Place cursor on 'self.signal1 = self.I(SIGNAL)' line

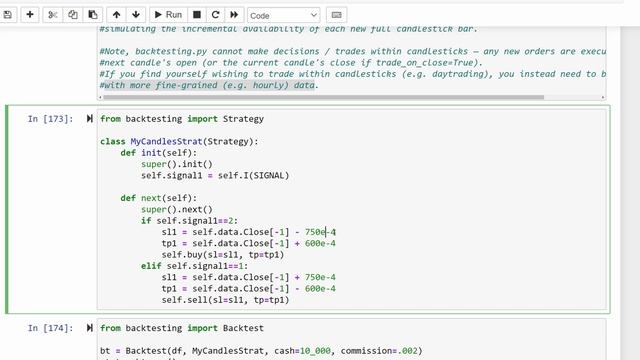click(x=215, y=176)
